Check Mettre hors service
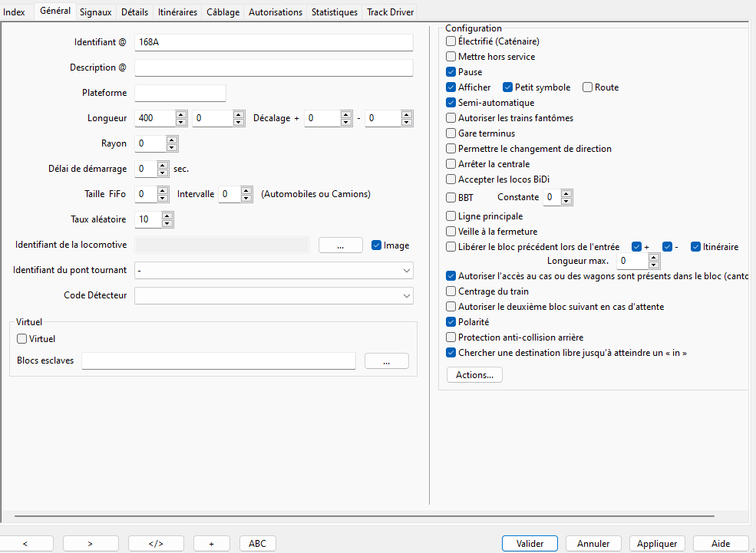The image size is (756, 553). [451, 56]
